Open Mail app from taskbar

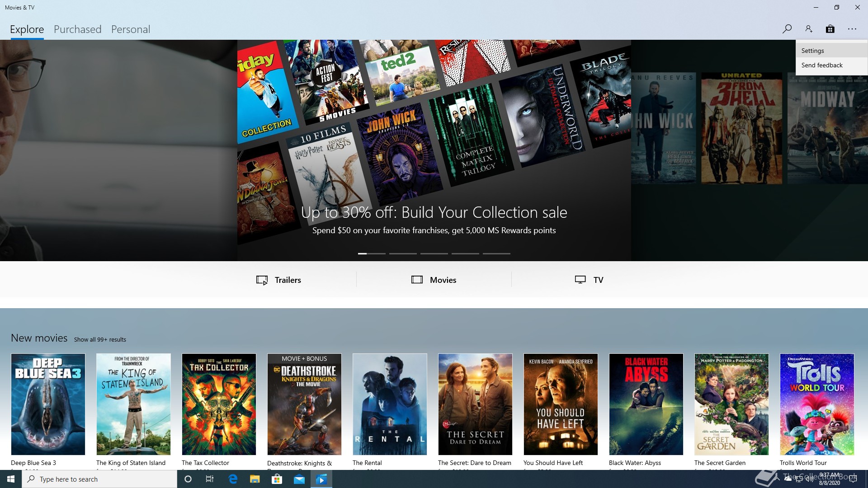coord(299,479)
